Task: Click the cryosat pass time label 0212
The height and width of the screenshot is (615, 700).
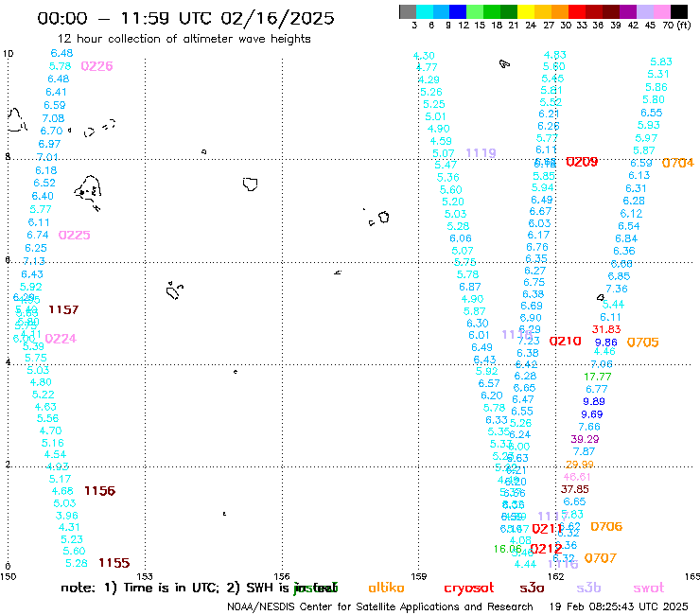Action: click(546, 549)
